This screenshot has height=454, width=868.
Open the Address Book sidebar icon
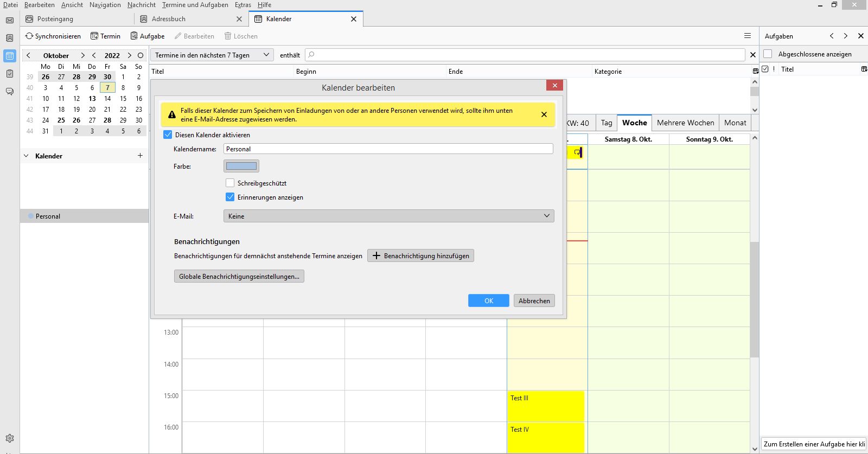10,38
